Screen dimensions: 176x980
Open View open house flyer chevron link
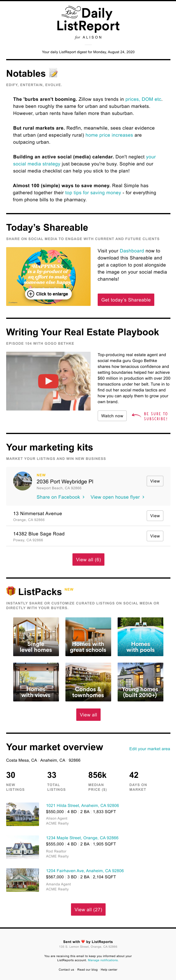(117, 497)
